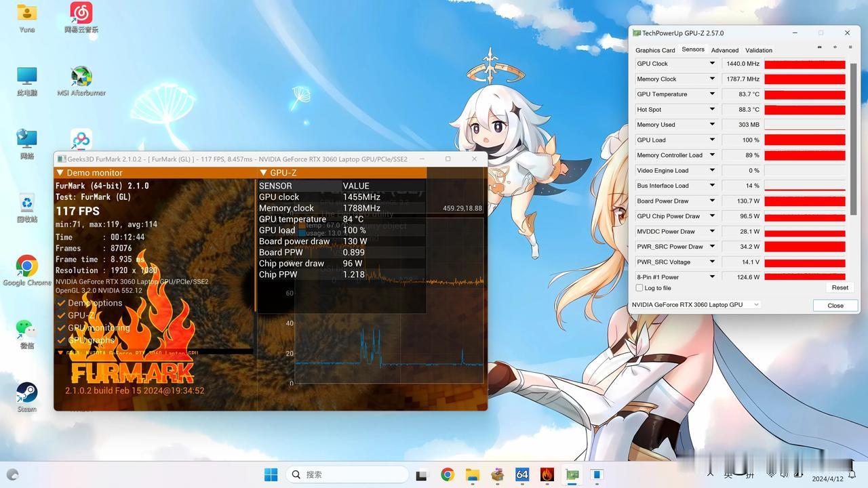Enable the Log to file checkbox
Screen dimensions: 868x488
(639, 288)
